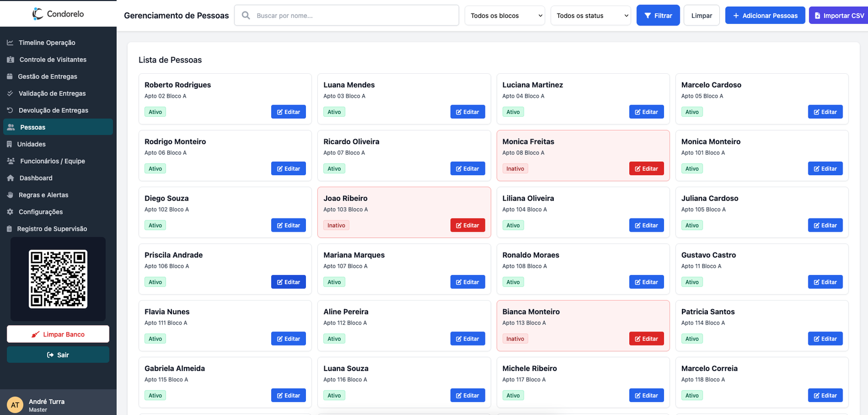Click the Configurações gear icon
This screenshot has height=415, width=868.
10,212
